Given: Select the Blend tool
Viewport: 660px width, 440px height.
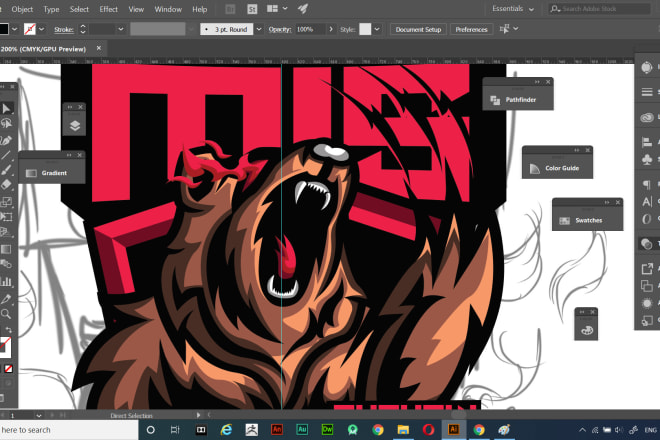Looking at the screenshot, I should tap(6, 264).
